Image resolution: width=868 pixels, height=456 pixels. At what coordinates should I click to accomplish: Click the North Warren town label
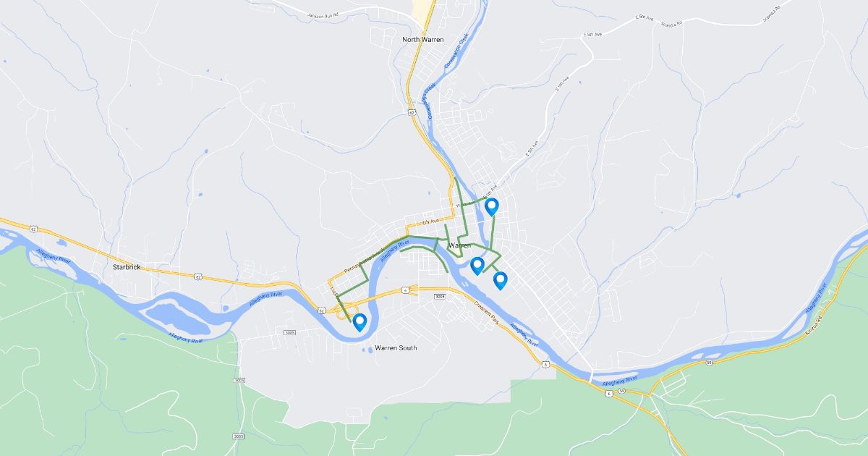click(x=423, y=40)
